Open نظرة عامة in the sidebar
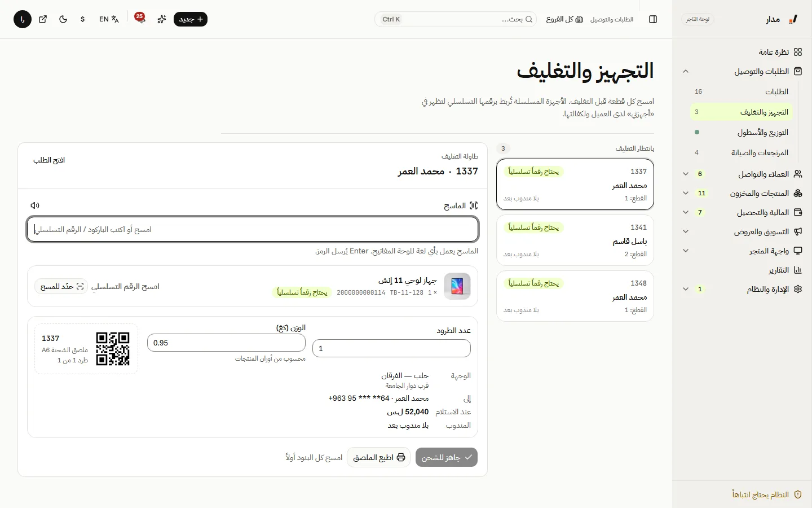This screenshot has height=508, width=812. click(742, 52)
